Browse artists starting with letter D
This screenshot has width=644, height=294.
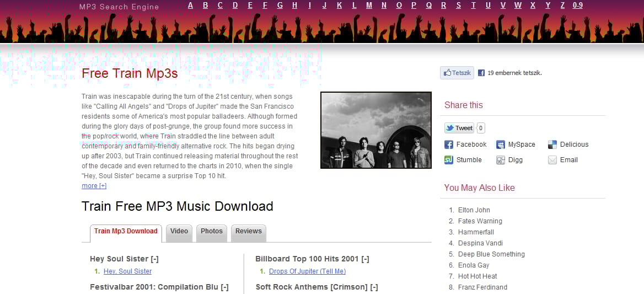click(235, 6)
